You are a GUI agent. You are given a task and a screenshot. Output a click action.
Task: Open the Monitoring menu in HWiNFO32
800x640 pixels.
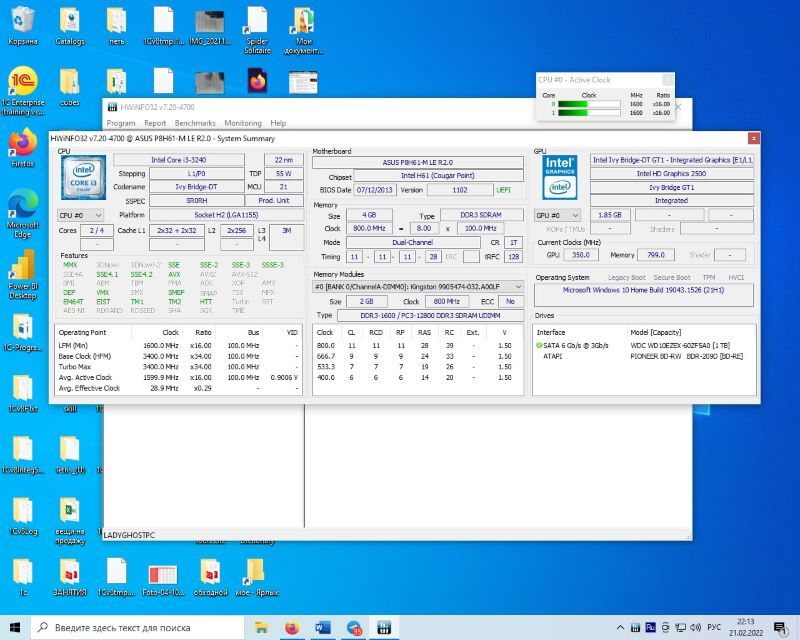(243, 123)
